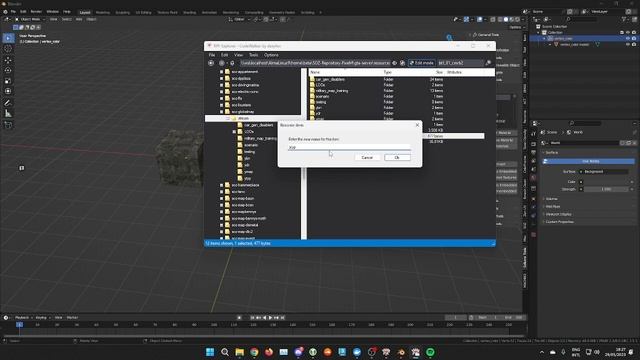
Task: Select the Cursor tool in Blender toolbar
Action: point(8,49)
